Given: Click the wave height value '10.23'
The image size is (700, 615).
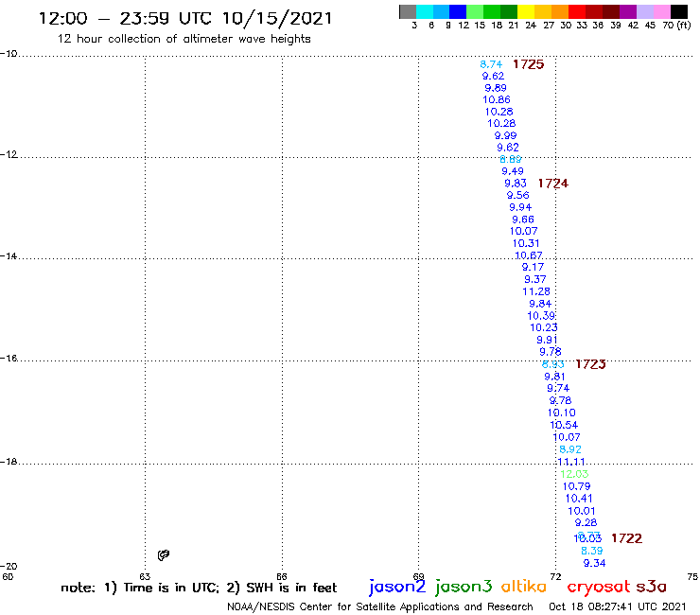Looking at the screenshot, I should [544, 327].
